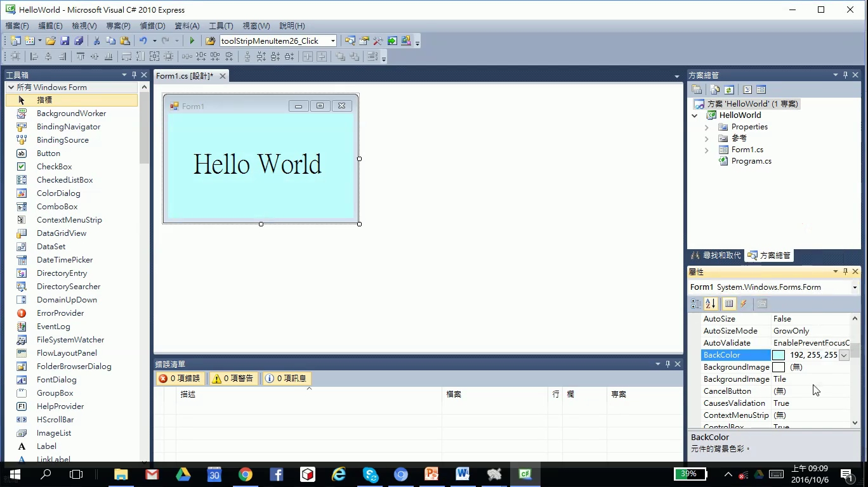The image size is (868, 487).
Task: Click the BackgroundImage empty swatch
Action: (x=779, y=367)
